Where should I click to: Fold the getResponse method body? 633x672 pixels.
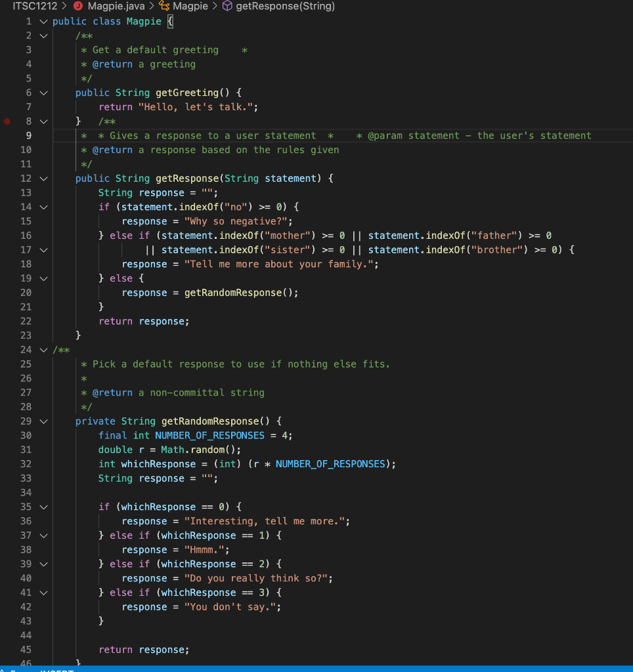click(43, 178)
